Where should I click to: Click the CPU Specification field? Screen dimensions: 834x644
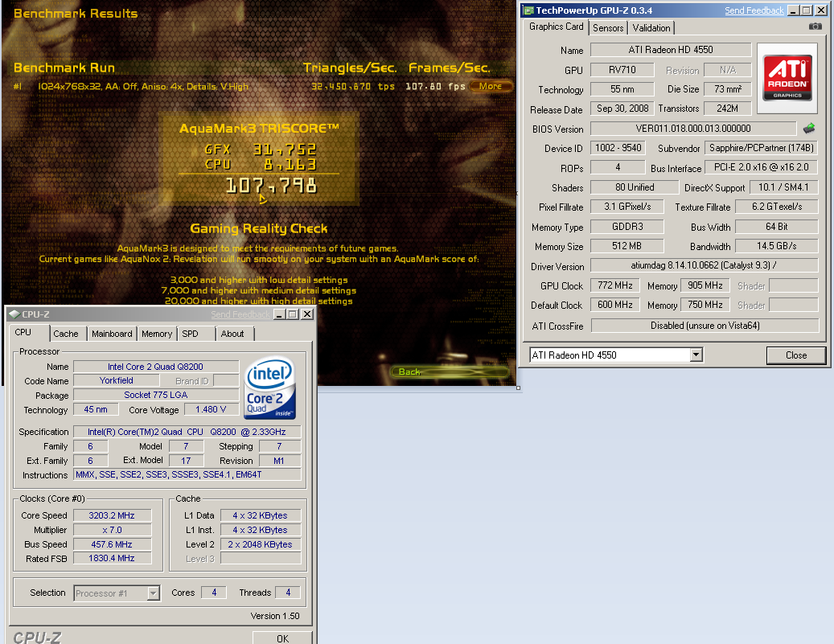[x=187, y=432]
